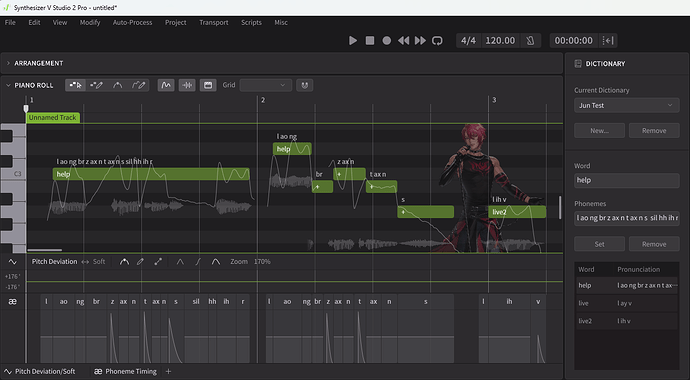Open the Modify menu

point(90,22)
